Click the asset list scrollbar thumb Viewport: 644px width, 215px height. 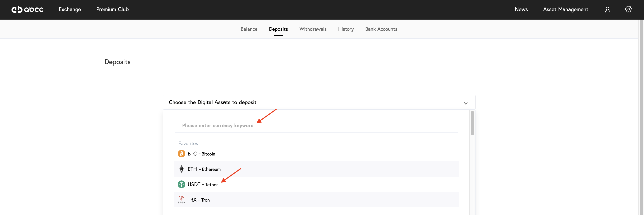472,123
